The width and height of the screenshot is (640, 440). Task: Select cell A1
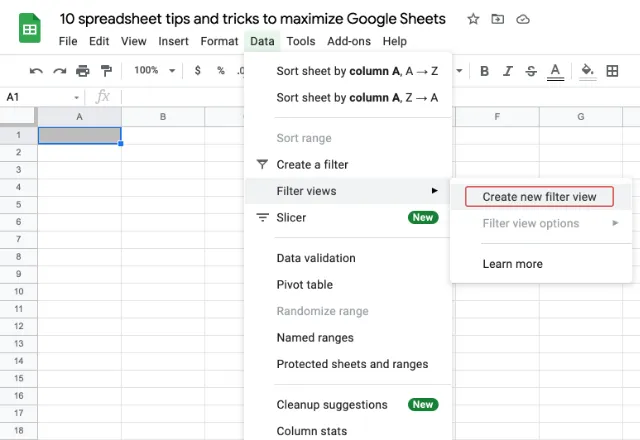80,135
